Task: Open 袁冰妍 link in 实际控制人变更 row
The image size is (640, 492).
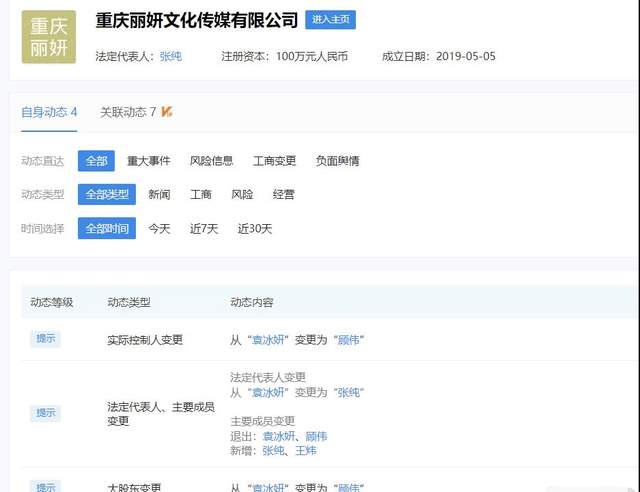Action: tap(268, 340)
